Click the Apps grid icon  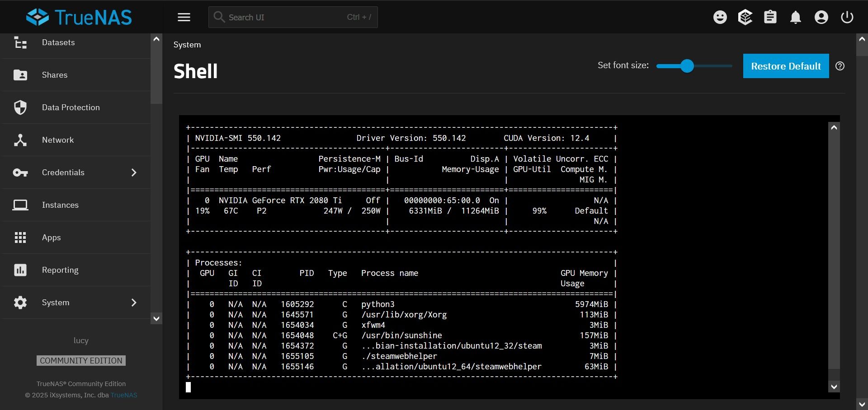pos(20,238)
